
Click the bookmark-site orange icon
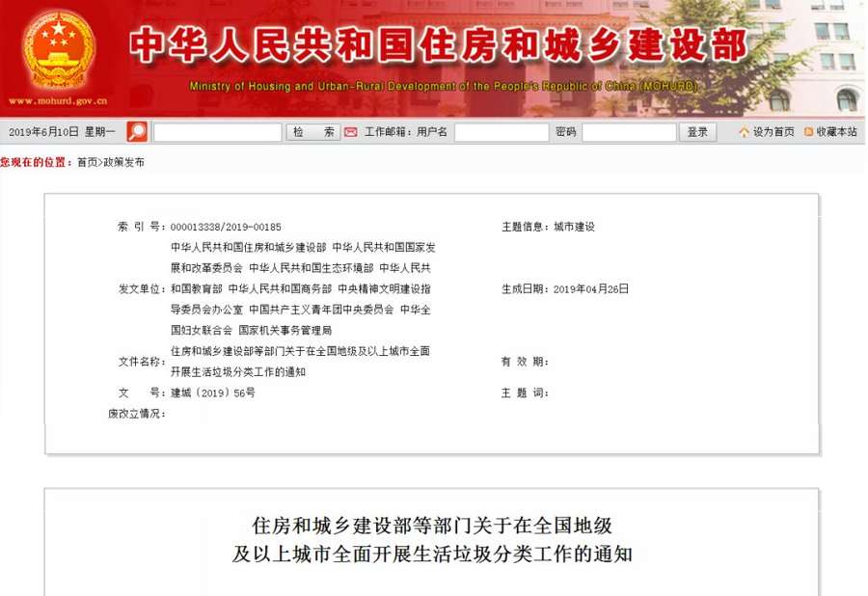pos(809,132)
